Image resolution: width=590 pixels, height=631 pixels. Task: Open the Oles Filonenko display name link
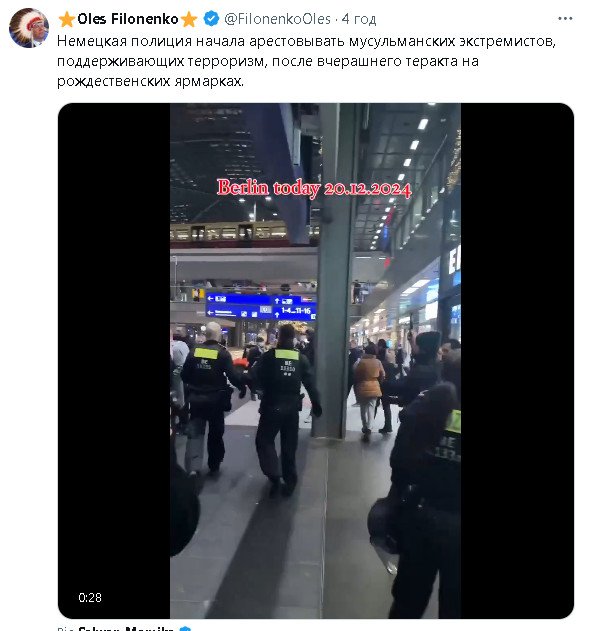[128, 19]
